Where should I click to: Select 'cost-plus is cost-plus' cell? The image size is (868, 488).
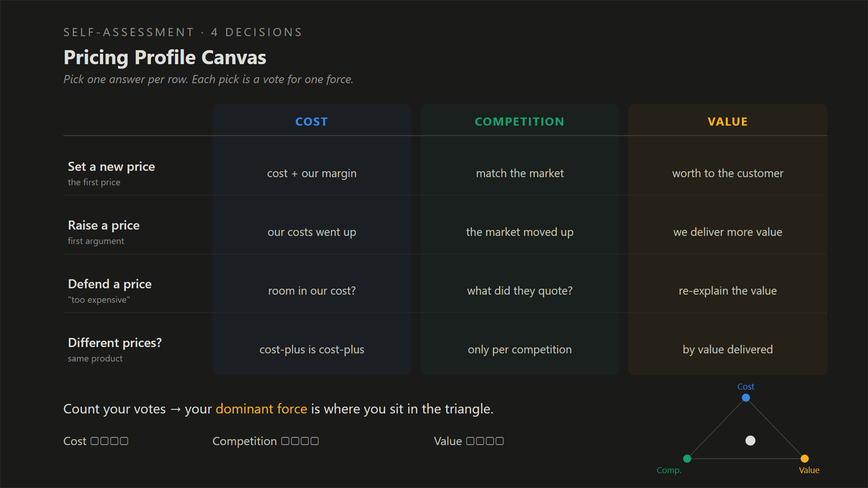(312, 350)
